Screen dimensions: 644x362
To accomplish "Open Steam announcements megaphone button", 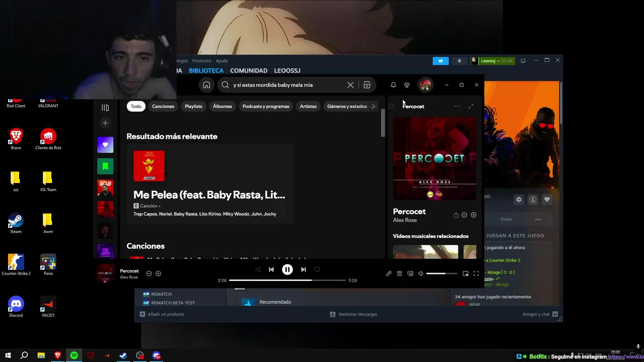I will 441,61.
